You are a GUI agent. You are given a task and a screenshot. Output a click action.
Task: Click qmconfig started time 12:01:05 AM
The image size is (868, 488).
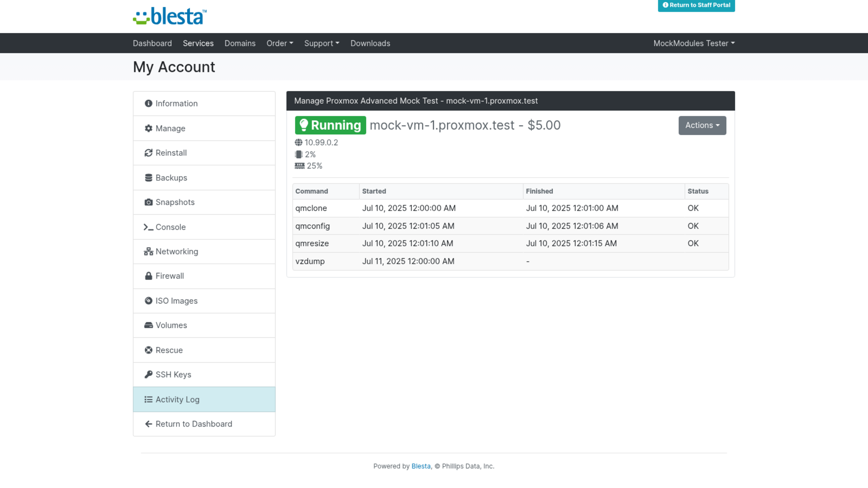tap(408, 226)
